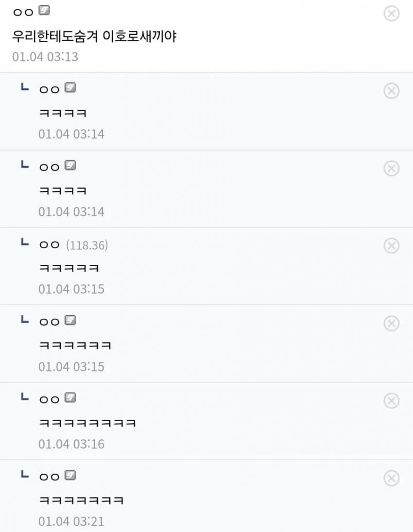Delete the 03:15 reply without an IP address

click(391, 324)
